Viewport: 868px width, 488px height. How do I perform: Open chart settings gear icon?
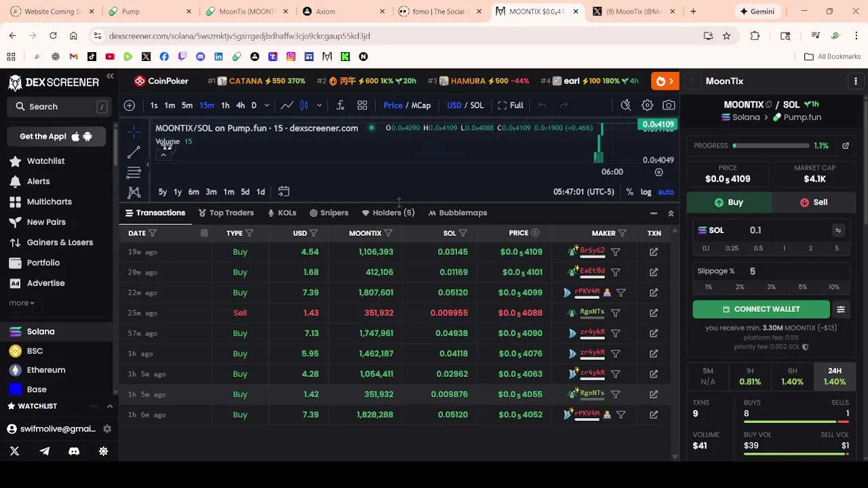pos(648,105)
